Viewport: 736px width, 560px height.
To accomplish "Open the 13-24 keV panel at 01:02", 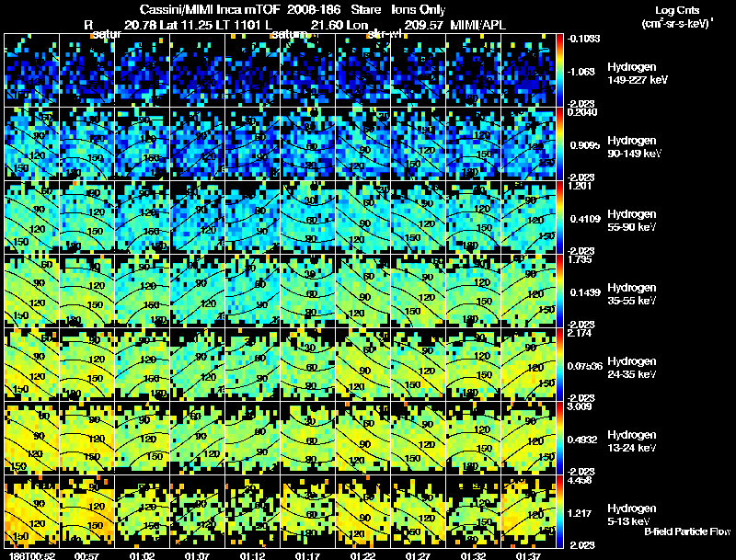I will tap(143, 438).
